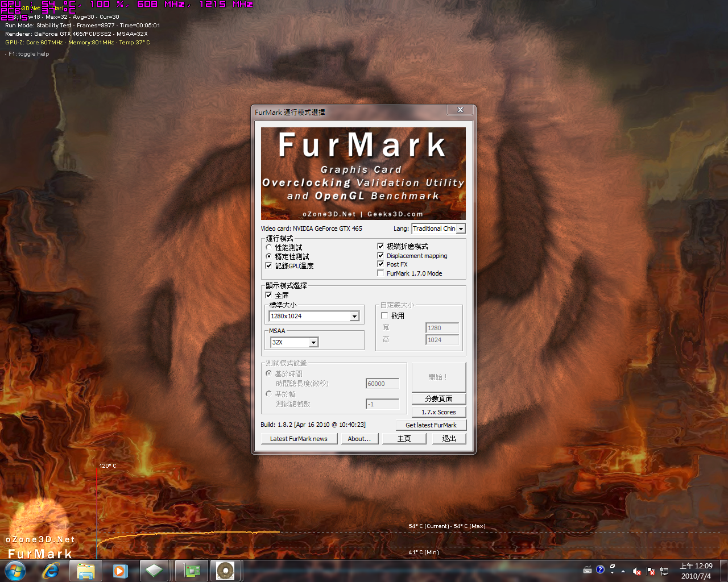Open Windows Media Player taskbar icon
This screenshot has width=728, height=582.
pyautogui.click(x=120, y=571)
